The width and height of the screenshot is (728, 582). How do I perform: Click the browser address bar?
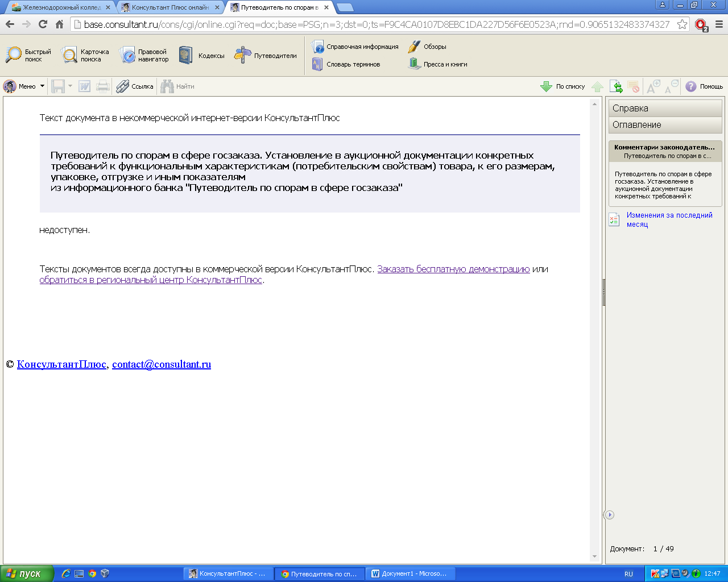point(375,24)
